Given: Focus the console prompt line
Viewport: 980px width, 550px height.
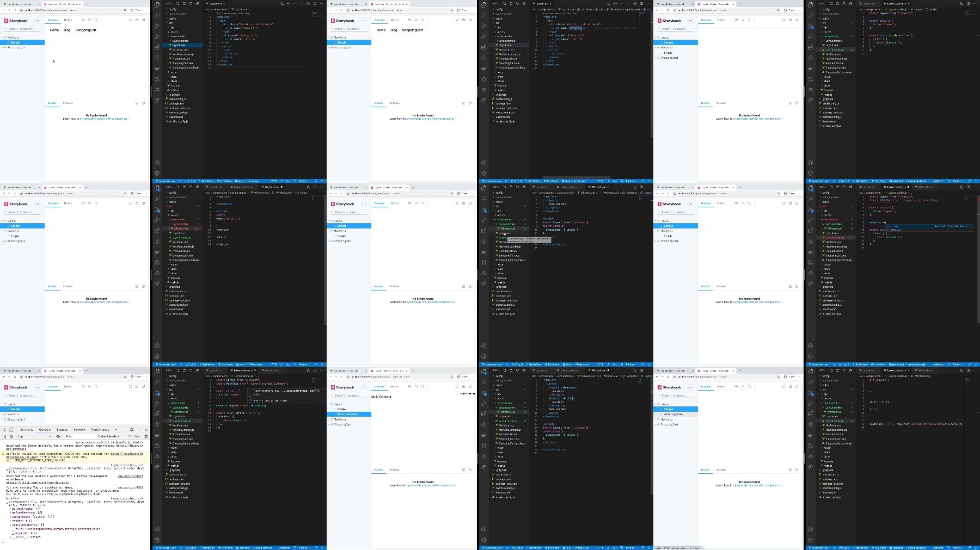Looking at the screenshot, I should (x=75, y=542).
